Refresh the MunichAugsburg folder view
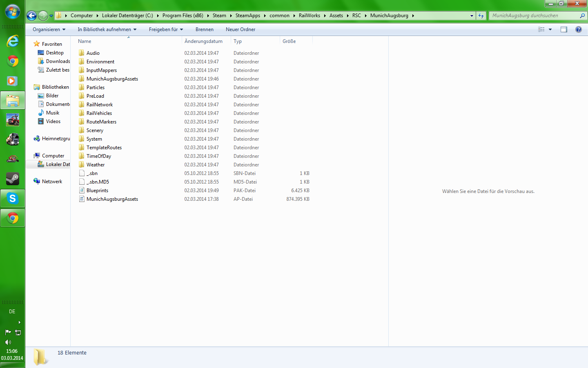 pos(481,16)
